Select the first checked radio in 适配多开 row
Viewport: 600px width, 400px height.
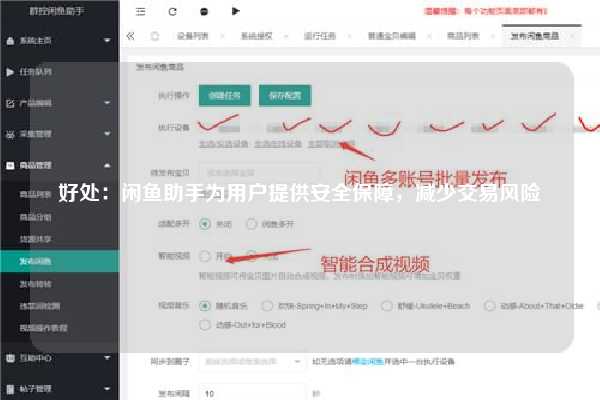tap(205, 224)
